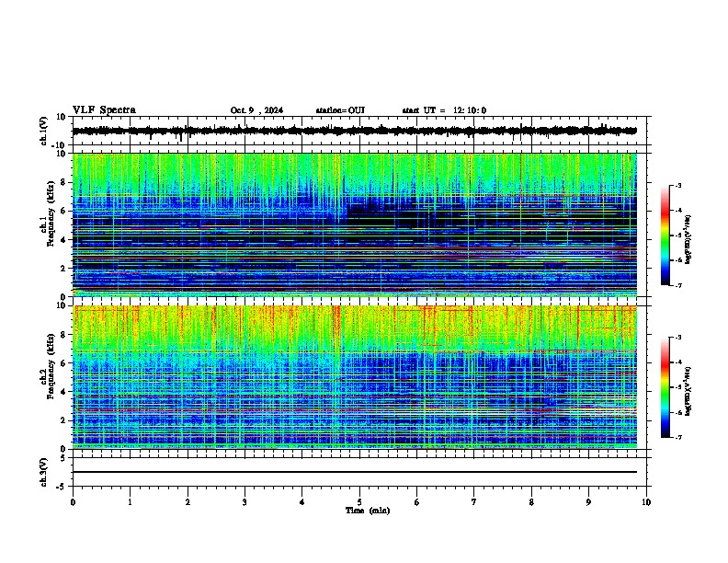
Task: Click the "Time (min)" x-axis label
Action: coord(368,511)
